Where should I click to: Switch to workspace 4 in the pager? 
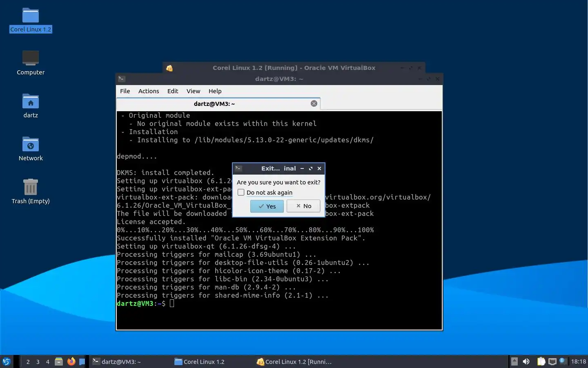tap(48, 362)
